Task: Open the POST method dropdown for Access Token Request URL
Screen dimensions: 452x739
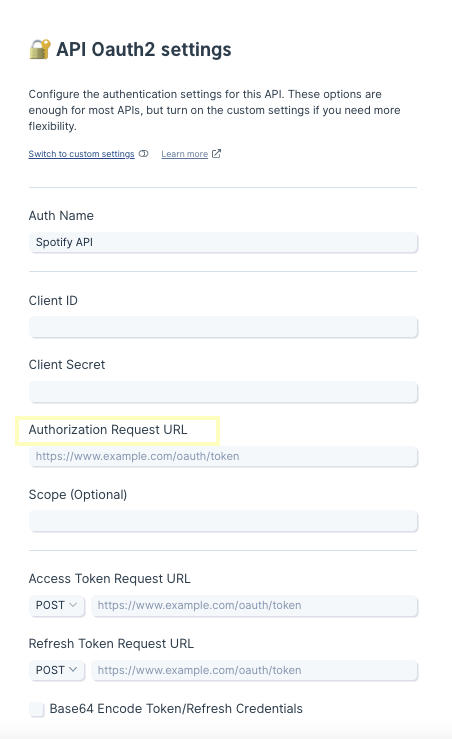Action: point(57,605)
